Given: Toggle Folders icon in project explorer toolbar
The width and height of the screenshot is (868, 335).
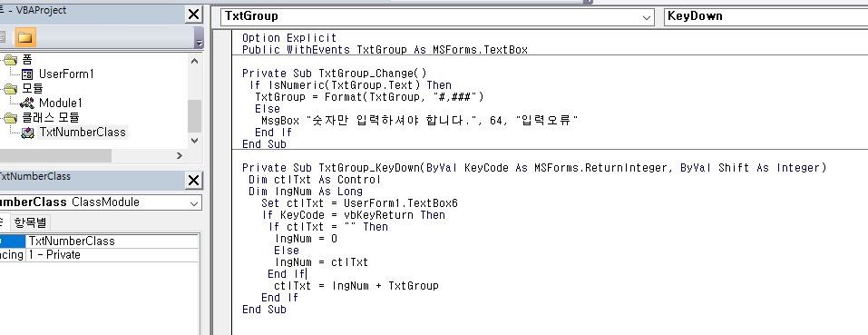Looking at the screenshot, I should [x=24, y=37].
